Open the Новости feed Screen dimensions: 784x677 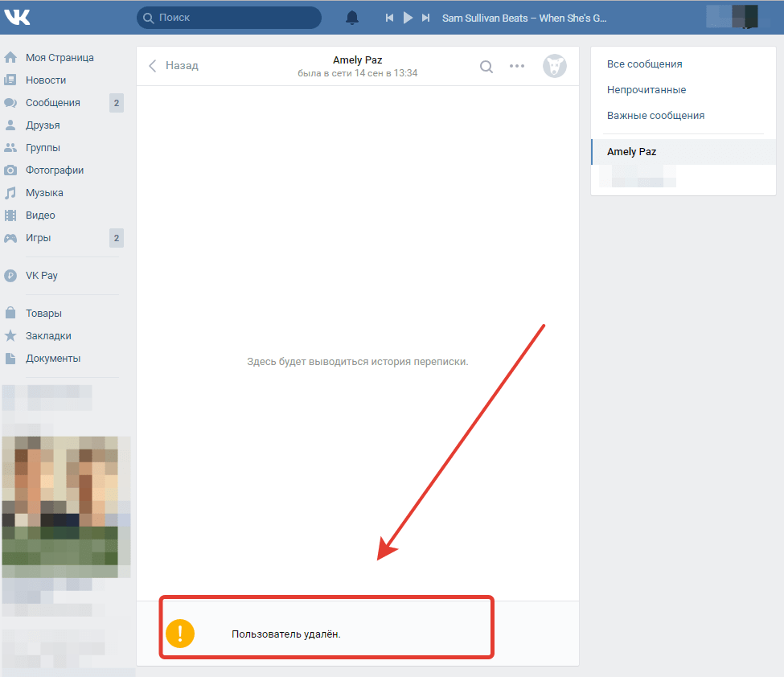(x=46, y=80)
